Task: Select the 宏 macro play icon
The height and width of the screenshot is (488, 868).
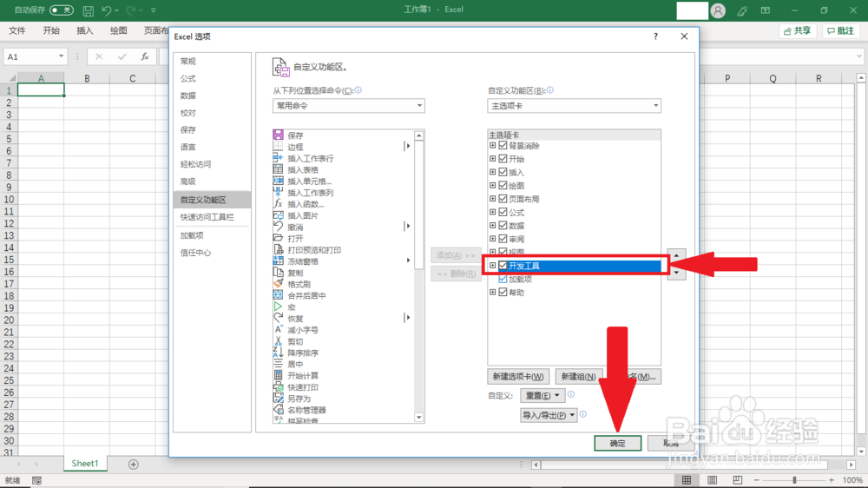Action: [x=278, y=307]
